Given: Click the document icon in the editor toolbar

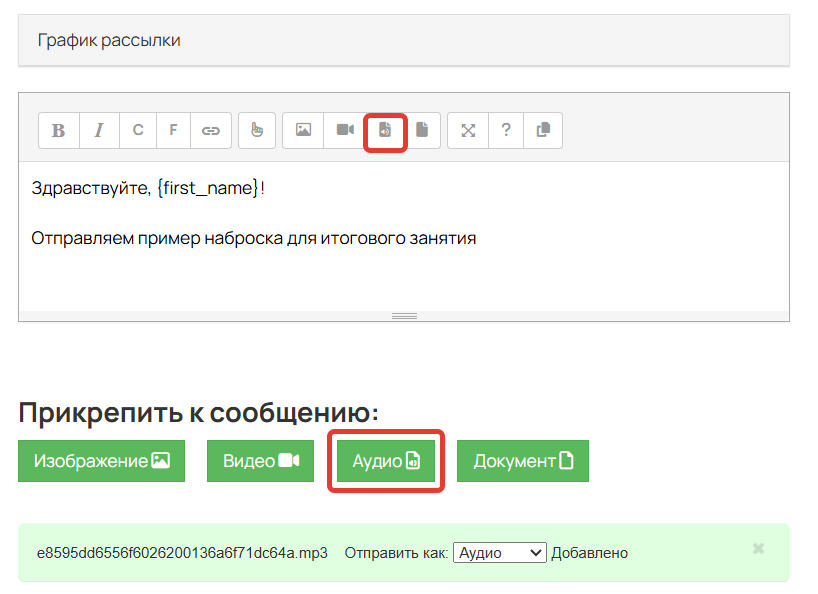Looking at the screenshot, I should 423,130.
